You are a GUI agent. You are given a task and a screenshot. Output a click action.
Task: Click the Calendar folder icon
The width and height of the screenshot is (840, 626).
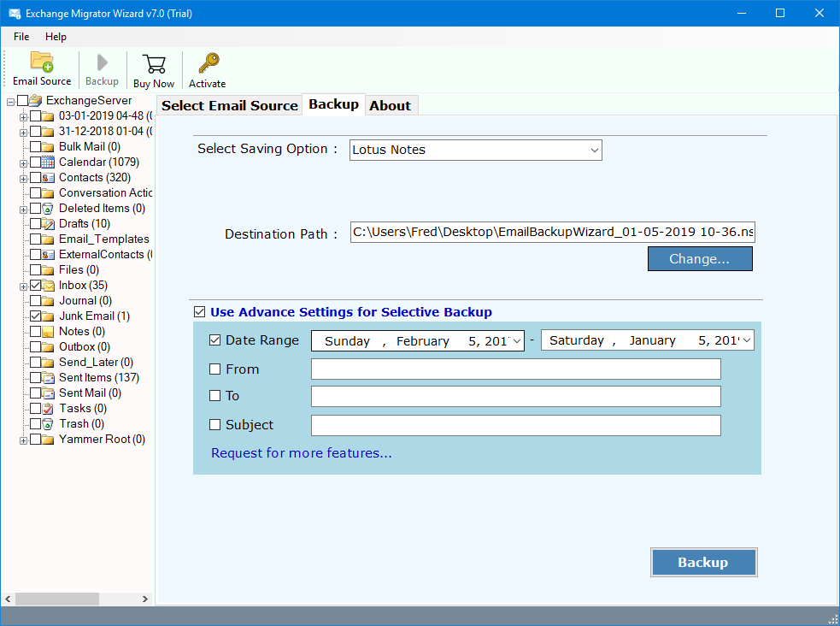coord(48,162)
